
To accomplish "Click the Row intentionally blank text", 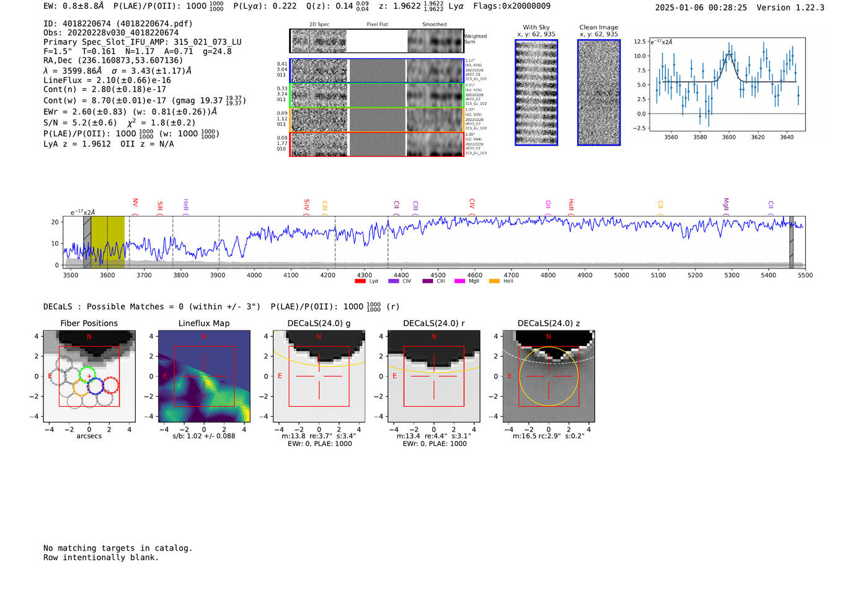I will tap(101, 558).
